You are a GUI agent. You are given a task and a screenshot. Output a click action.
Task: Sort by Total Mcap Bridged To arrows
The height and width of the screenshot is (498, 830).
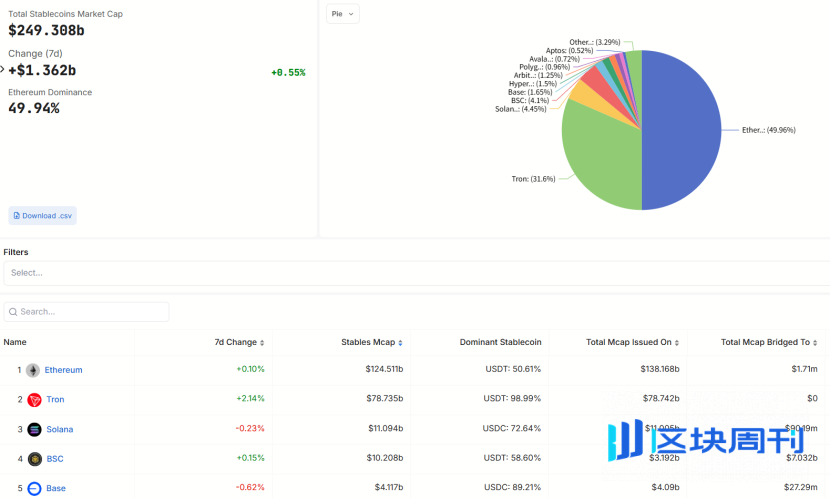pos(815,343)
